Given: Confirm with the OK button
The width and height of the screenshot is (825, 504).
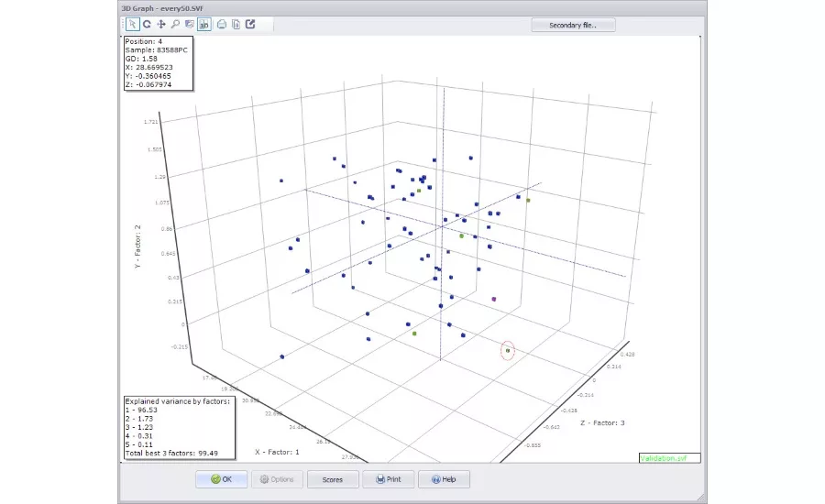Looking at the screenshot, I should pyautogui.click(x=222, y=479).
